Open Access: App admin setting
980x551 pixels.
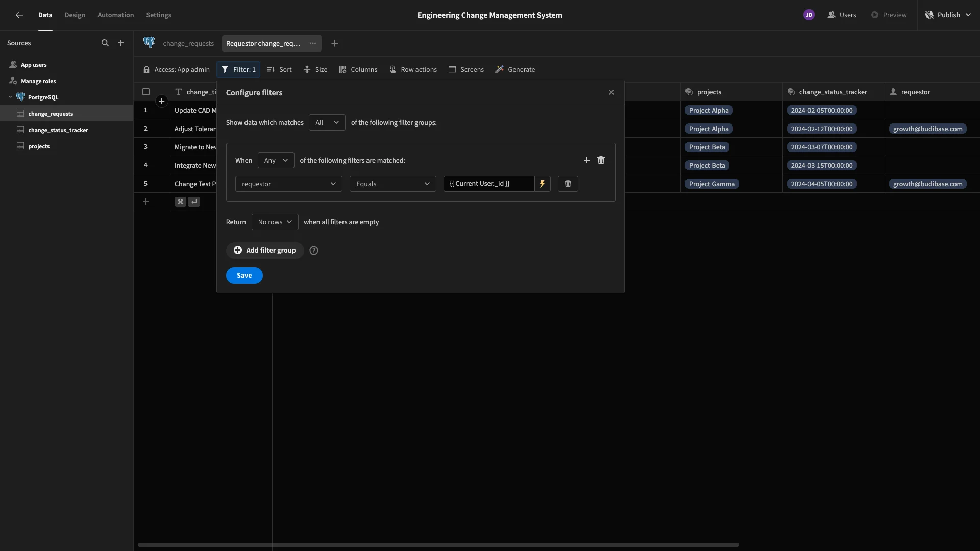[x=176, y=69]
